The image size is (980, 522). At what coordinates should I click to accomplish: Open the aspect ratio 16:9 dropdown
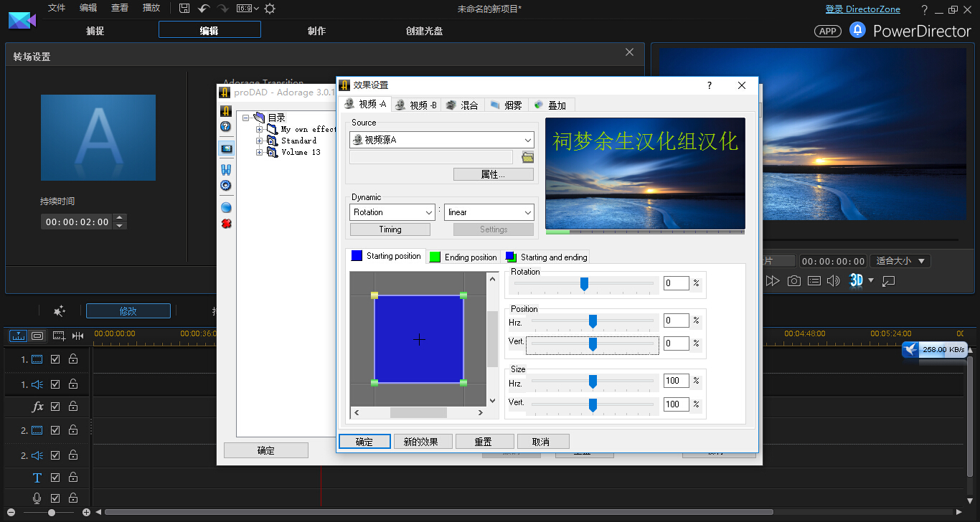(x=248, y=9)
